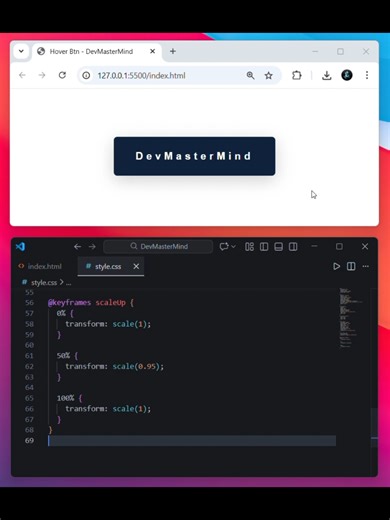
Task: Go back in the browser
Action: (x=22, y=75)
